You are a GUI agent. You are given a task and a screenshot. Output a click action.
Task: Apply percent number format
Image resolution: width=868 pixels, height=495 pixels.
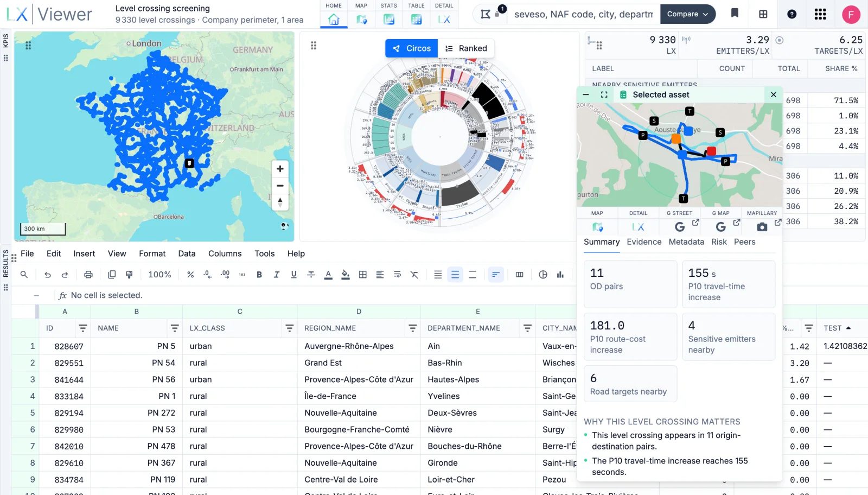tap(190, 275)
